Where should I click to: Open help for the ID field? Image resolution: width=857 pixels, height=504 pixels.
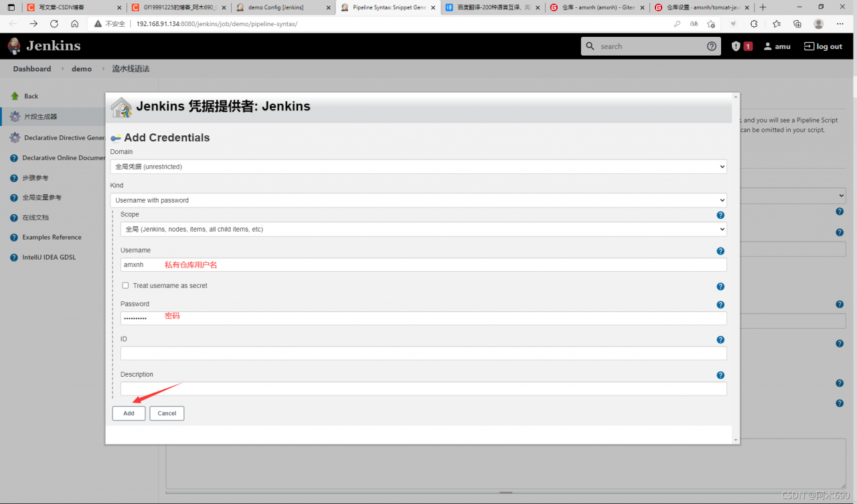coord(720,340)
